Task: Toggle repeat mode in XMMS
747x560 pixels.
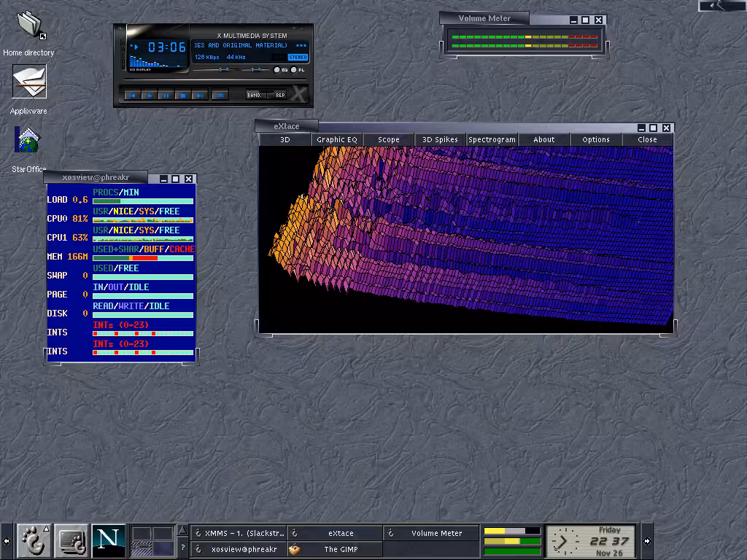Action: tap(280, 95)
